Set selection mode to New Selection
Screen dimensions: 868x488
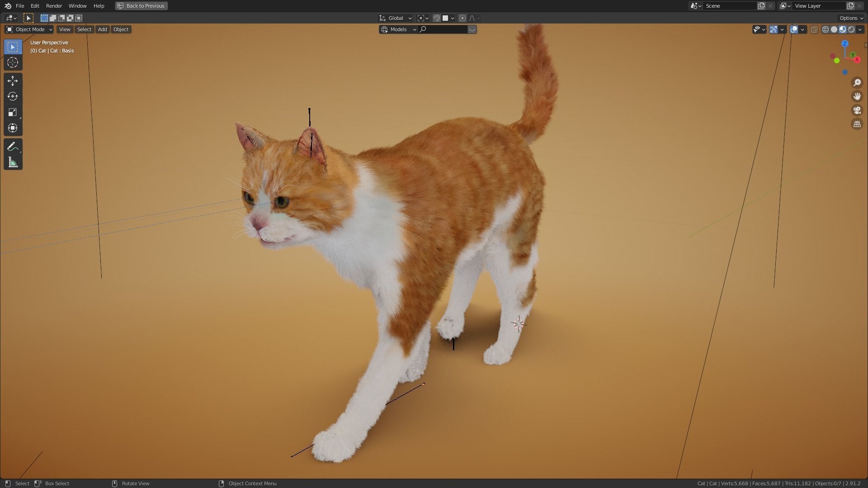point(44,18)
